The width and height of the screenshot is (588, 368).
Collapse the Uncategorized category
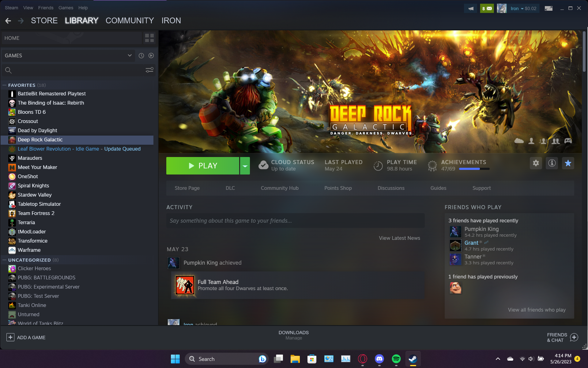tap(4, 260)
